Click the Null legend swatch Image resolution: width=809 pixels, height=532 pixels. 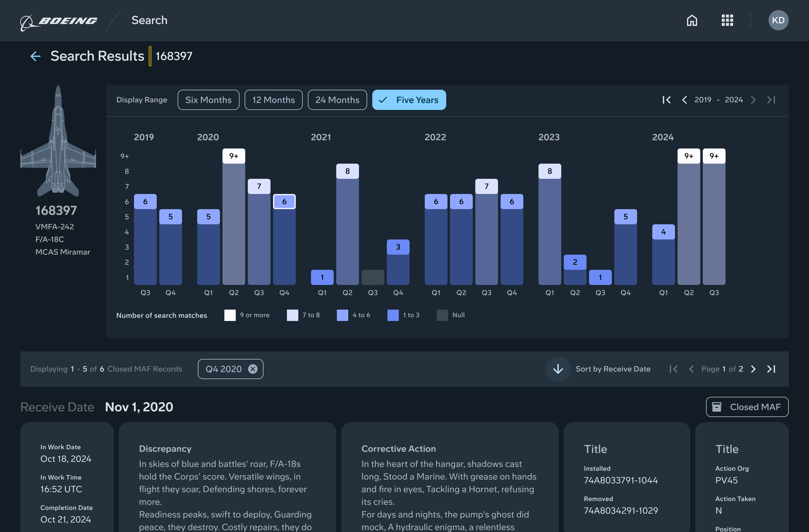[x=442, y=315]
